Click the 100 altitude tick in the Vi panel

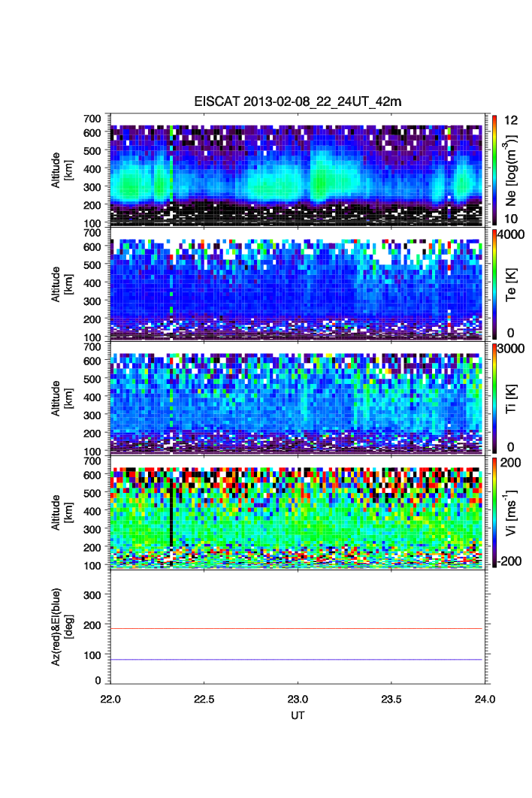pos(92,565)
